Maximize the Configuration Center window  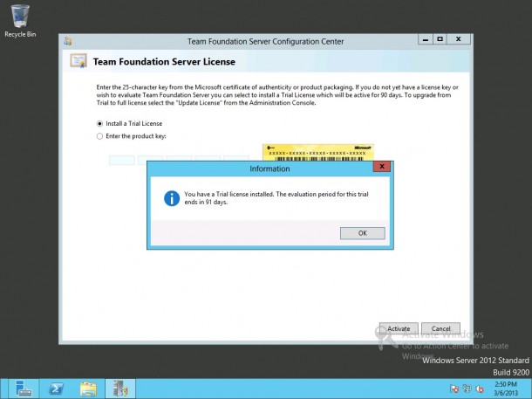point(440,39)
